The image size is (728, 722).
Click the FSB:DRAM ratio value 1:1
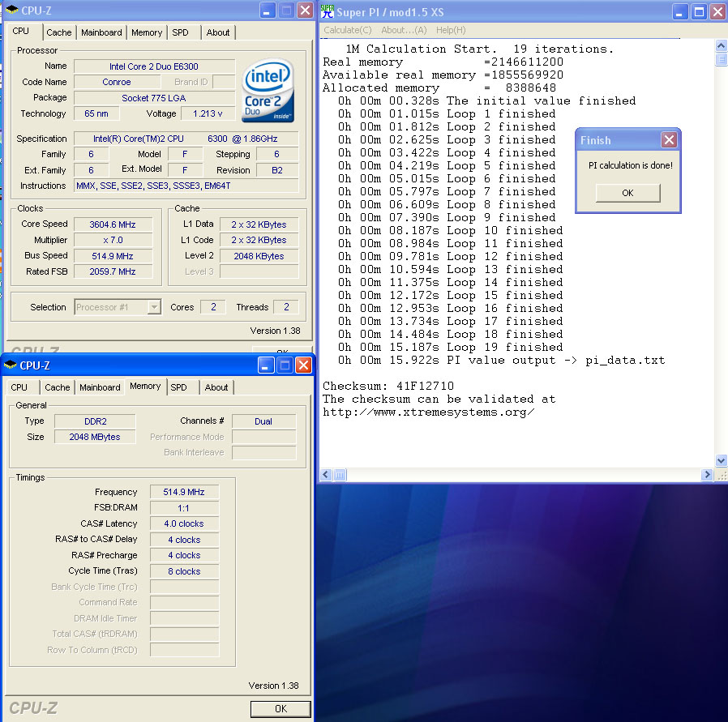tap(184, 509)
